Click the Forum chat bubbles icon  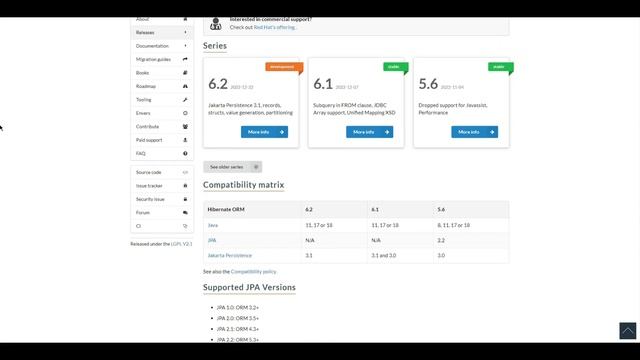pos(185,213)
